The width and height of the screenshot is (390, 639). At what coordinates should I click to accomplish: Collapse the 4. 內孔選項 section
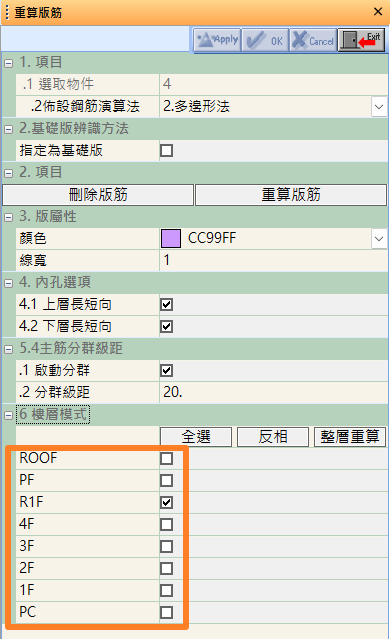(x=9, y=283)
